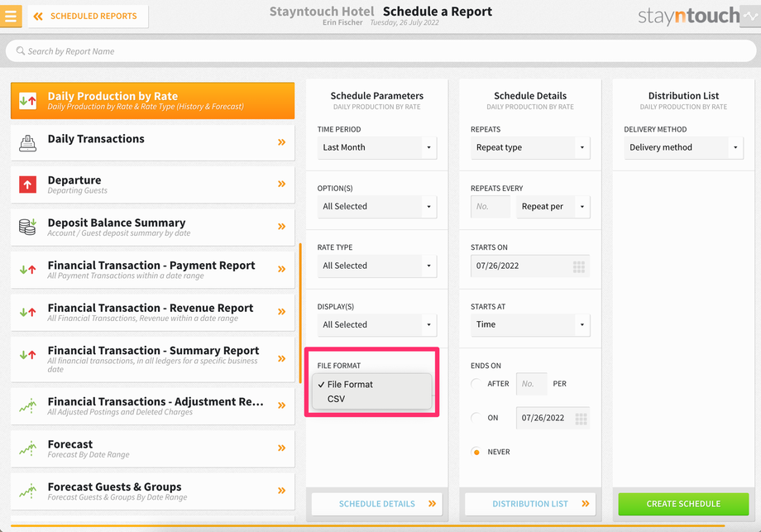The width and height of the screenshot is (761, 532).
Task: Click the Daily Production by Rate arrows icon
Action: pos(27,101)
